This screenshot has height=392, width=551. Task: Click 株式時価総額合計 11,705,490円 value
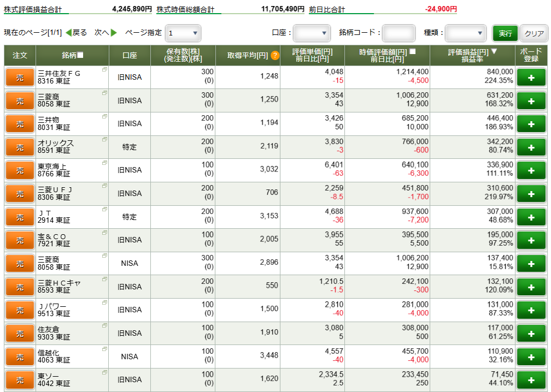point(283,9)
